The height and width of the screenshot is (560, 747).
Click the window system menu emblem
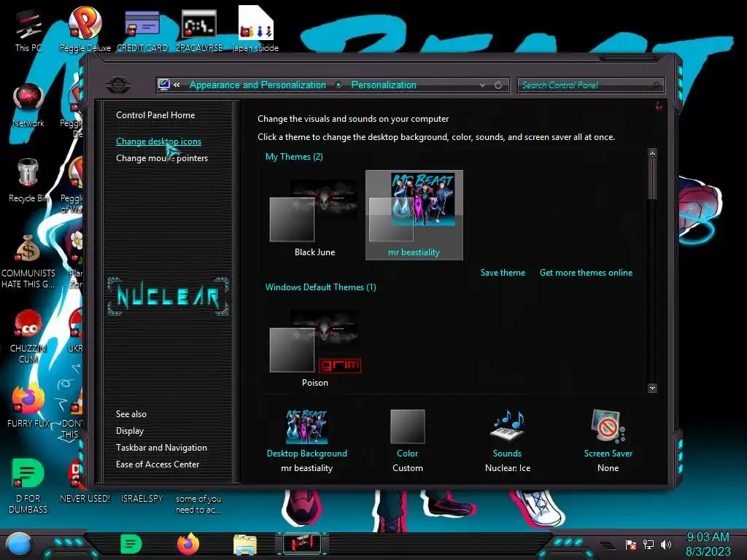click(x=118, y=85)
